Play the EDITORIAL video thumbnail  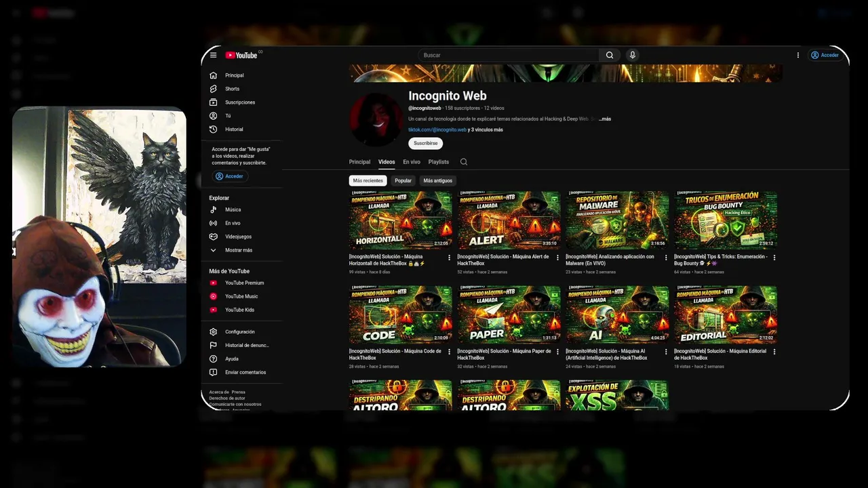726,314
